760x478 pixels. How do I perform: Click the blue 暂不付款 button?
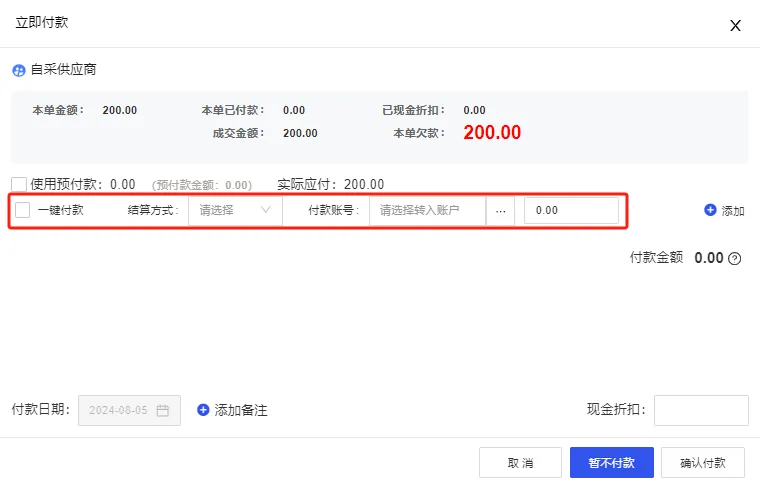(x=611, y=463)
